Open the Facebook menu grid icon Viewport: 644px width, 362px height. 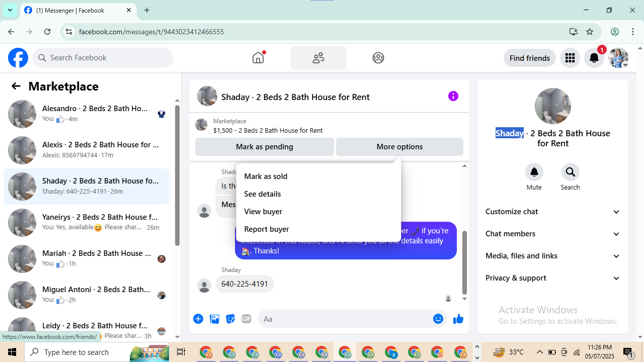[570, 58]
